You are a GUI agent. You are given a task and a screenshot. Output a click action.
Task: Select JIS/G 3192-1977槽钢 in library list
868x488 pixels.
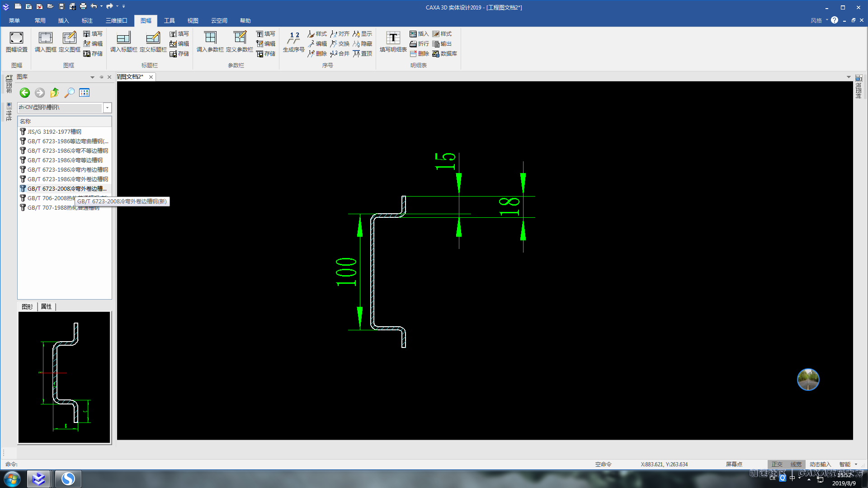54,131
